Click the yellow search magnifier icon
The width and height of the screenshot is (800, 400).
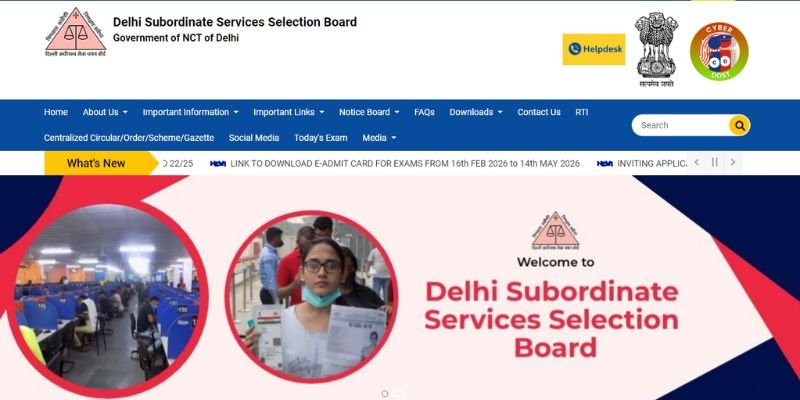[739, 125]
